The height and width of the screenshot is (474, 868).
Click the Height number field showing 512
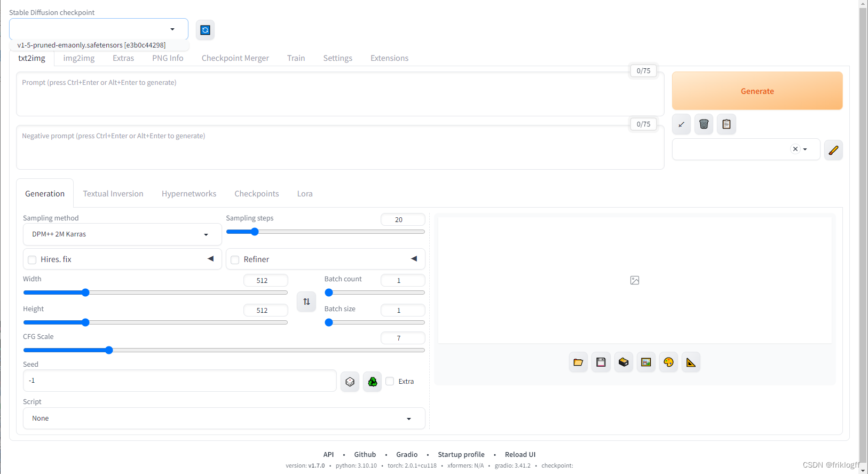tap(266, 310)
